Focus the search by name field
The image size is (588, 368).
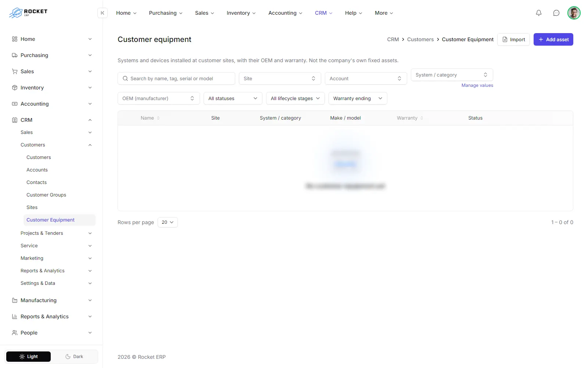(x=176, y=78)
